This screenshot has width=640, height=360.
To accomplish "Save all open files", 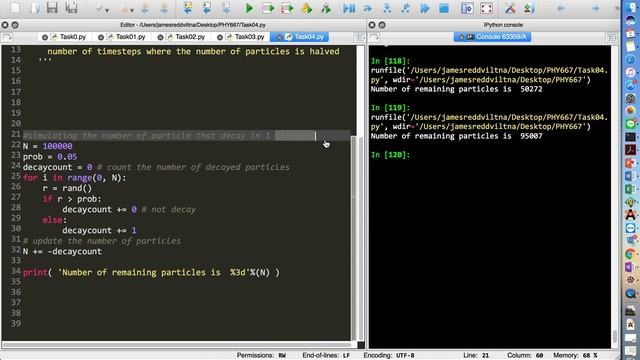I will tap(71, 7).
